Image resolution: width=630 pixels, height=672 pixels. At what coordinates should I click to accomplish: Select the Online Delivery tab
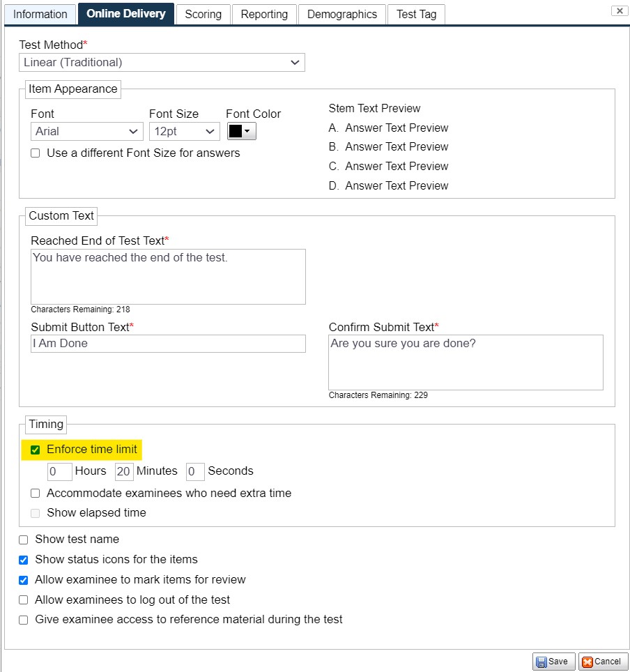(126, 14)
